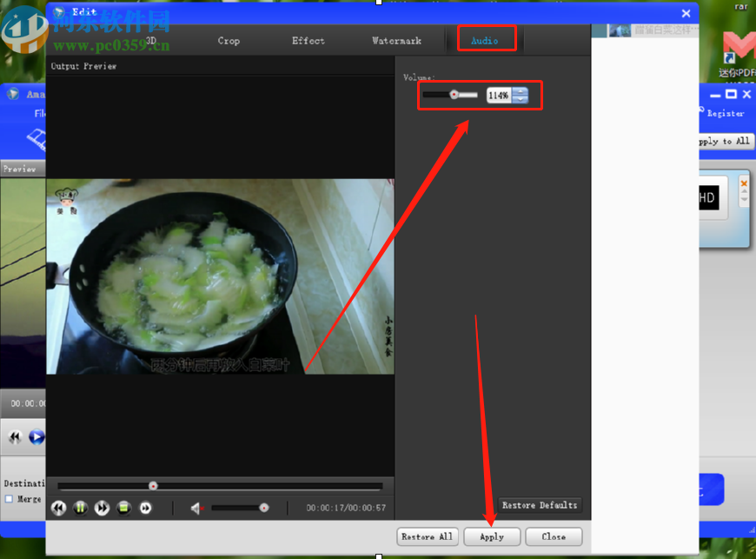The image size is (756, 559).
Task: Click the blue play button on the left panel
Action: (x=36, y=437)
